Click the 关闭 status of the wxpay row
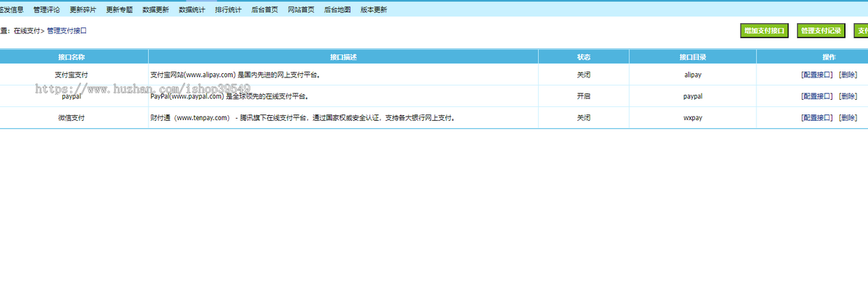Screen dimensions: 868x291 (x=584, y=118)
